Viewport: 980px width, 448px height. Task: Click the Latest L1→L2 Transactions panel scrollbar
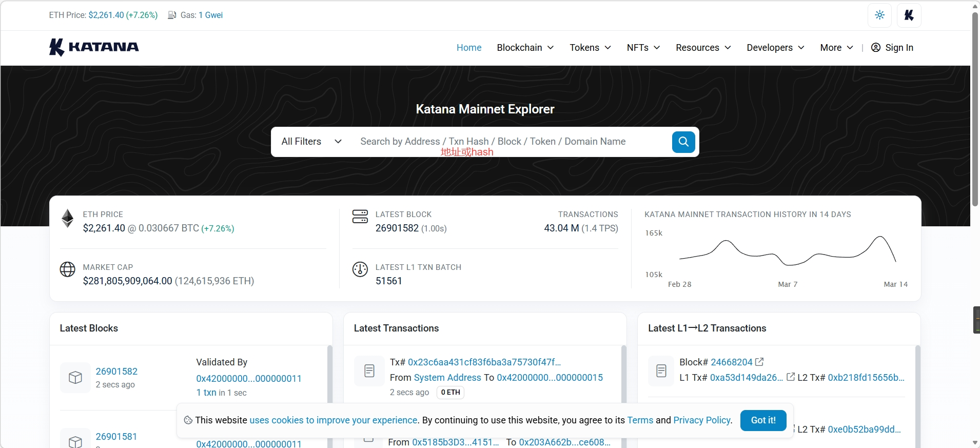pos(918,397)
